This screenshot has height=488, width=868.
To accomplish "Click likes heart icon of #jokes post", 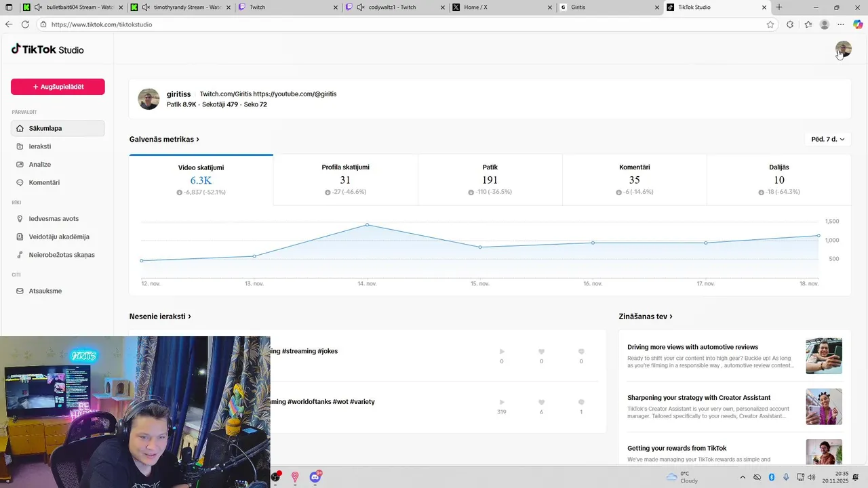I will click(541, 352).
